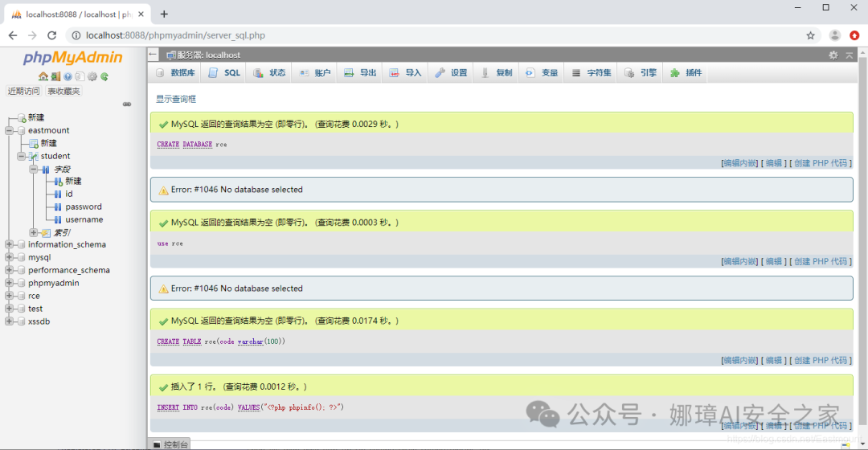Expand the mysql database node

pos(9,257)
